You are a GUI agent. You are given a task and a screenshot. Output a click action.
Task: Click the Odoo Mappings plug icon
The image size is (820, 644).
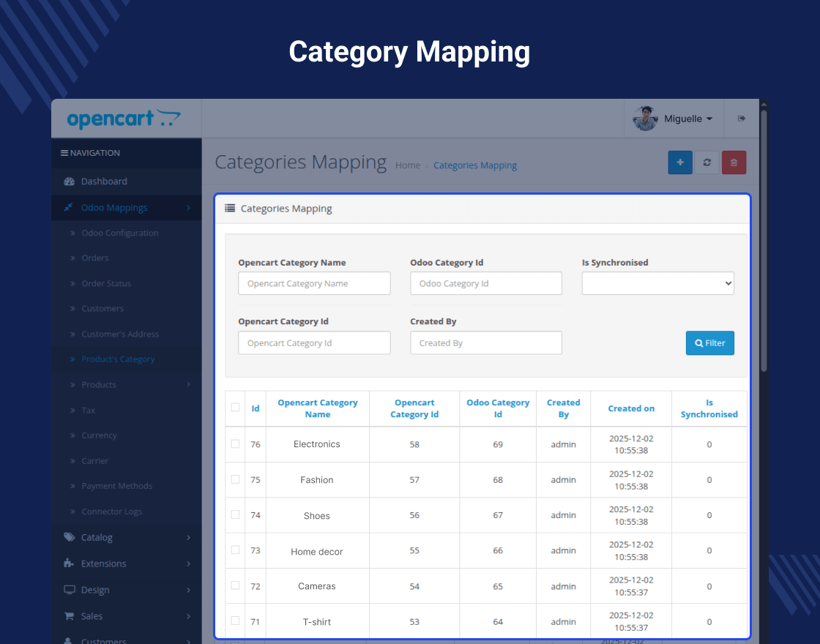[x=68, y=208]
